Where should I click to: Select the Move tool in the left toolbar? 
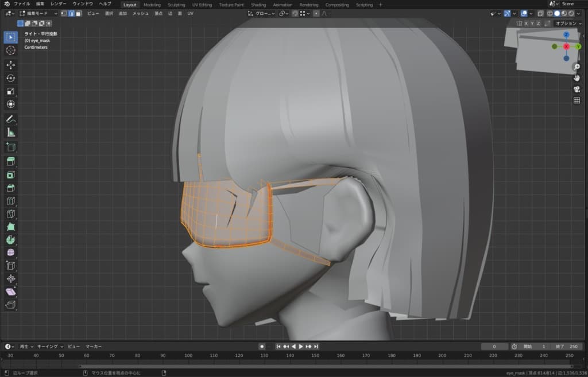[10, 65]
